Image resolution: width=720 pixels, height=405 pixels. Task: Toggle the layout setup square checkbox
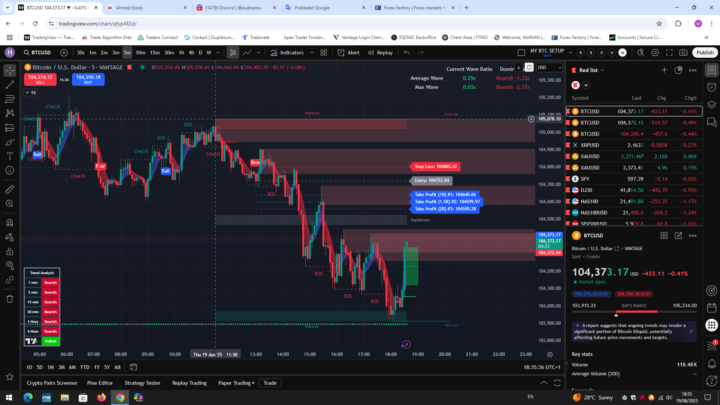pyautogui.click(x=521, y=53)
